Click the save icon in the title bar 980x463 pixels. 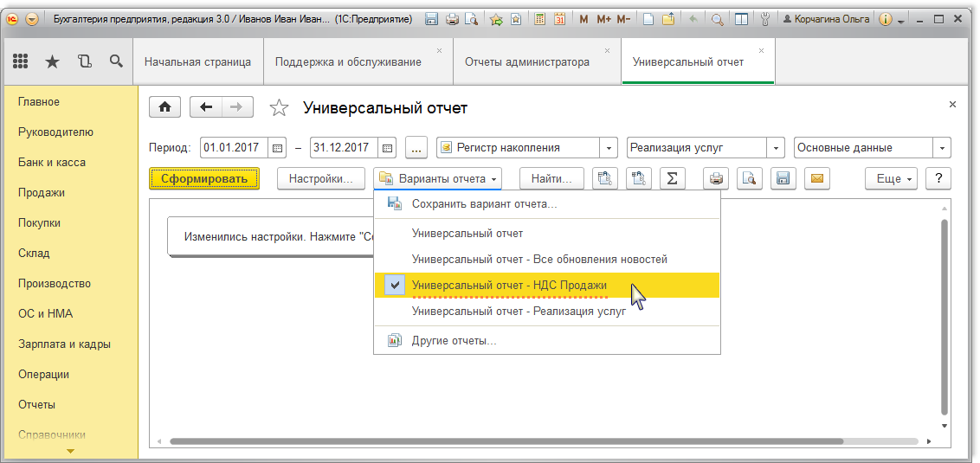pos(431,19)
